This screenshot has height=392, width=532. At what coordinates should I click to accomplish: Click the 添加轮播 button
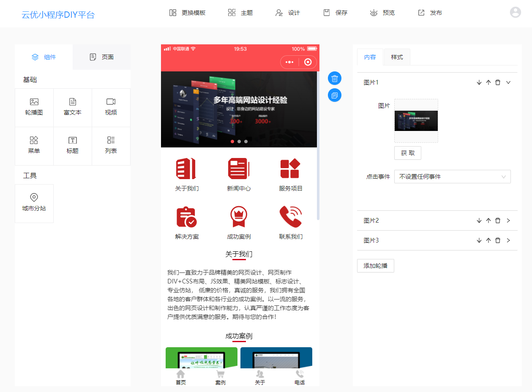pos(376,266)
